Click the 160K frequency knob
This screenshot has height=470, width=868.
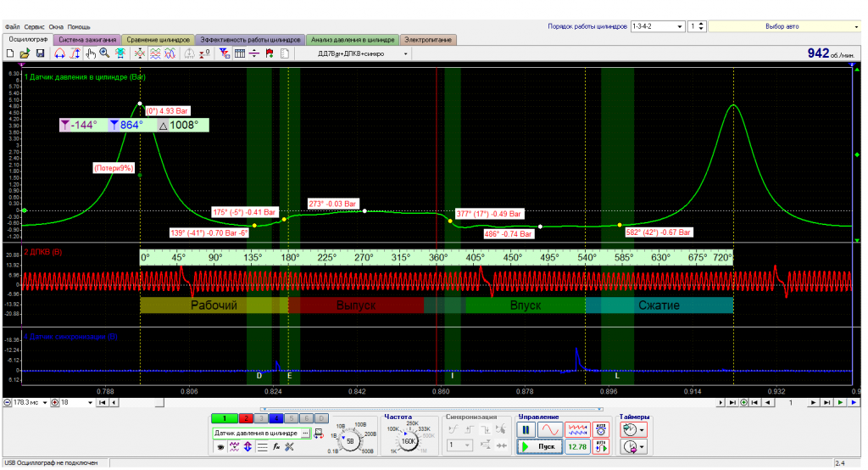[409, 442]
